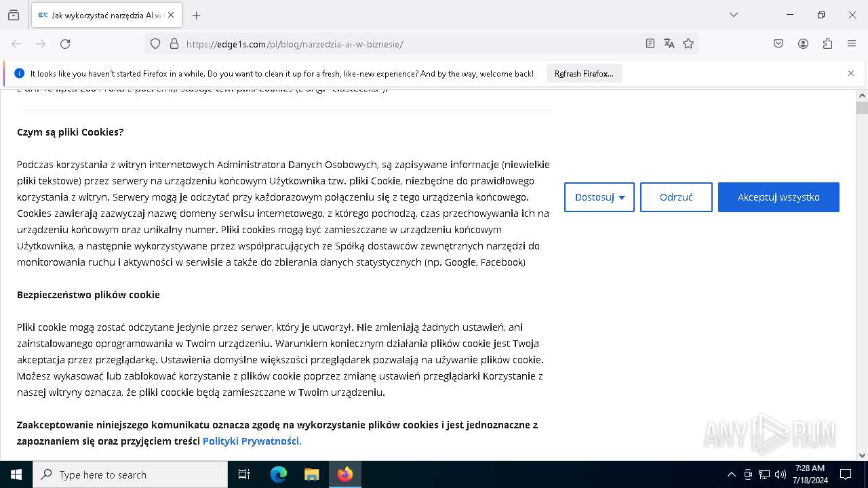The width and height of the screenshot is (868, 488).
Task: Expand the Dostosuj cookie options dropdown
Action: 599,197
